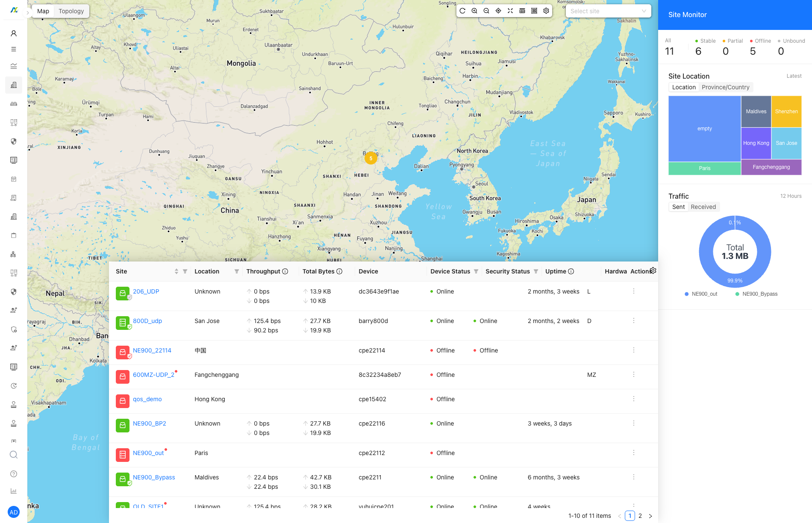Open the NE900_BP2 site link
Image resolution: width=812 pixels, height=523 pixels.
coord(150,423)
